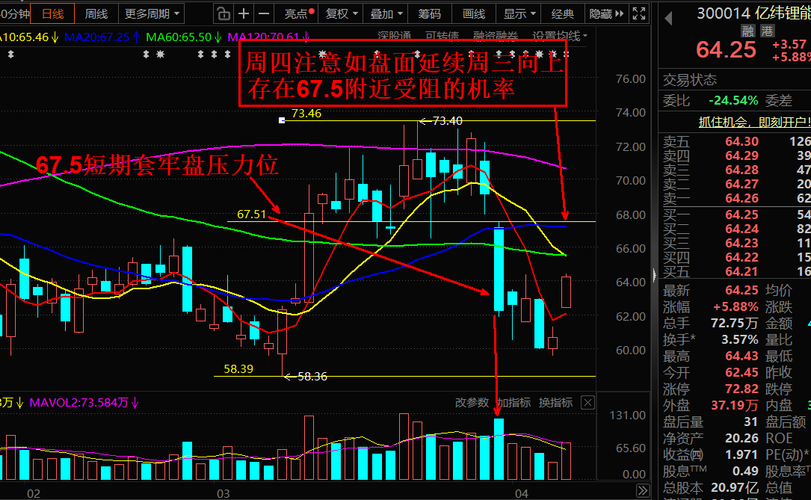Click the 港 Hong Kong connect badge

tap(767, 31)
